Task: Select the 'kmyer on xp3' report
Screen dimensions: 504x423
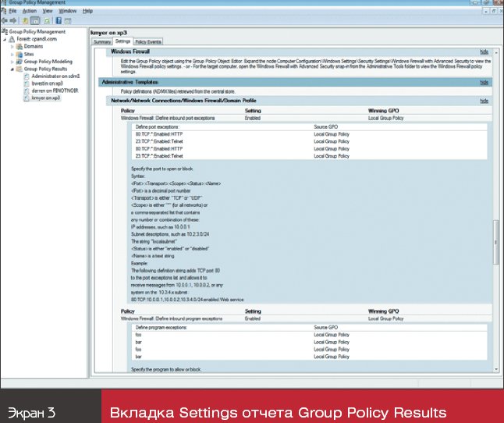Action: point(44,99)
